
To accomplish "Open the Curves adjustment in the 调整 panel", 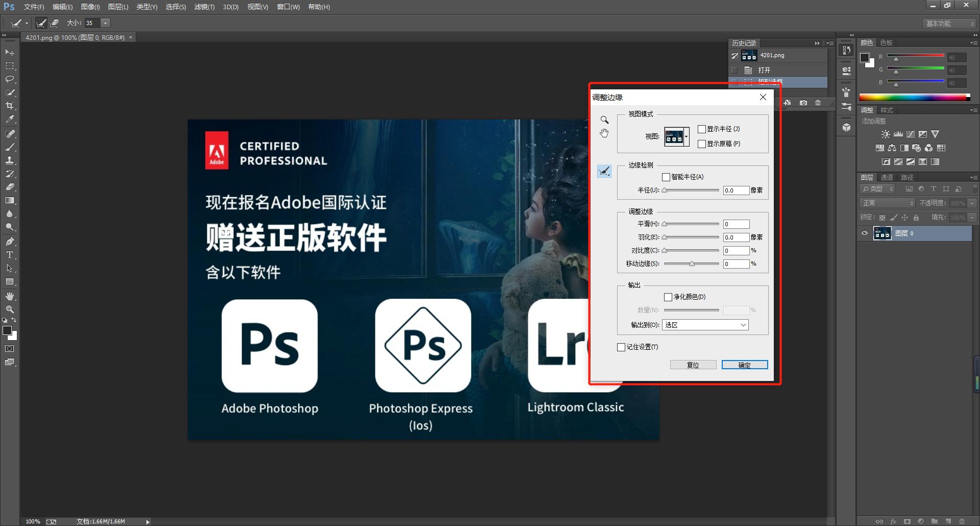I will 910,134.
